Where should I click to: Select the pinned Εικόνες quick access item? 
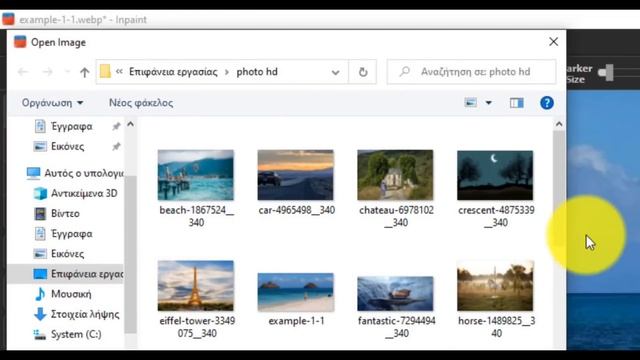[x=67, y=146]
